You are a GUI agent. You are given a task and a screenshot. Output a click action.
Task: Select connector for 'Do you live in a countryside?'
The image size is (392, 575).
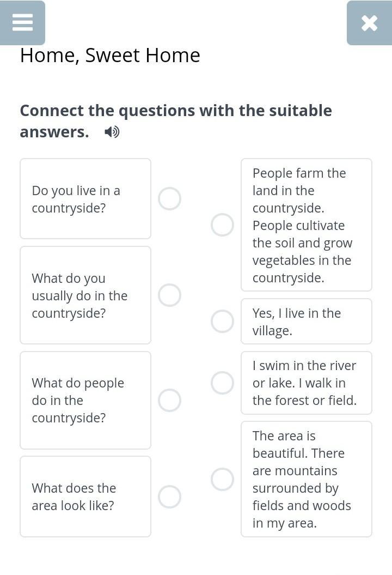coord(169,199)
